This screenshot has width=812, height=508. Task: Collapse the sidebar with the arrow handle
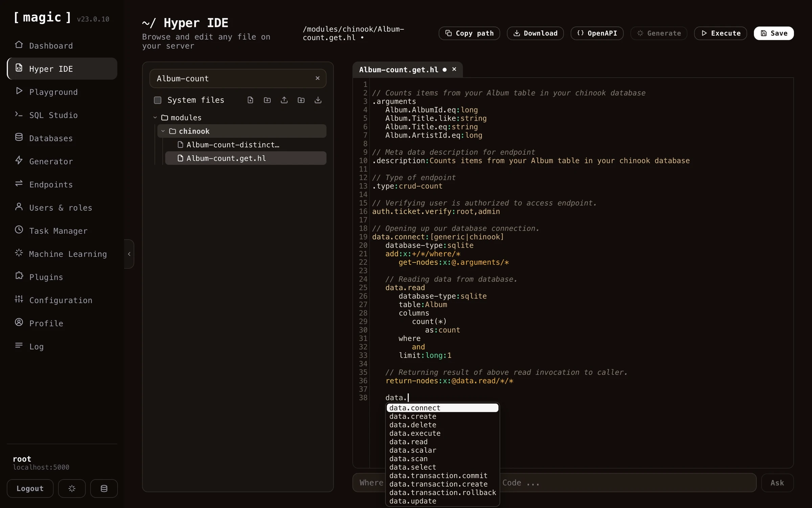[129, 254]
